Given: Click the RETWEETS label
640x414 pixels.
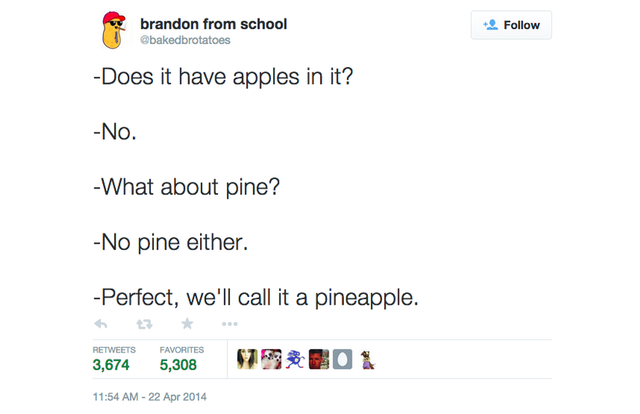Looking at the screenshot, I should click(114, 350).
